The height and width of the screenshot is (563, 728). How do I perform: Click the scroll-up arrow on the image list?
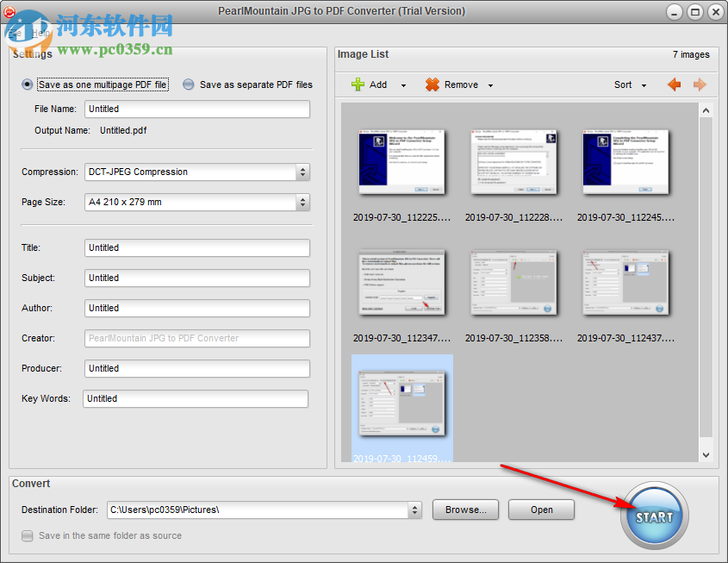(706, 109)
